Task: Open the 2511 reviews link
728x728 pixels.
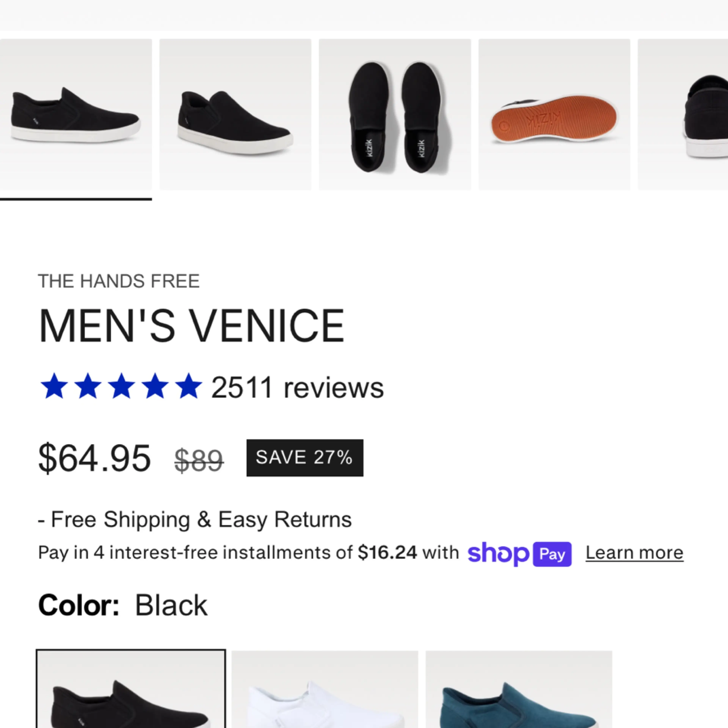Action: click(x=297, y=387)
